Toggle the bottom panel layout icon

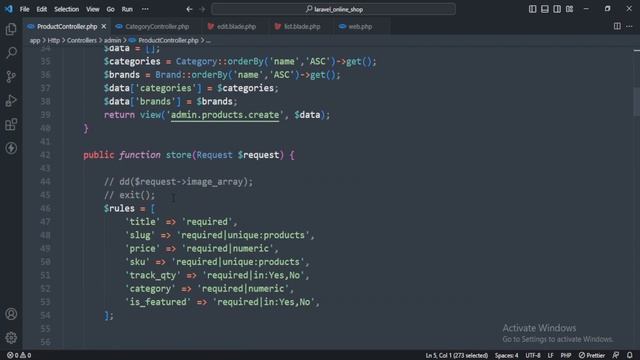pos(545,9)
